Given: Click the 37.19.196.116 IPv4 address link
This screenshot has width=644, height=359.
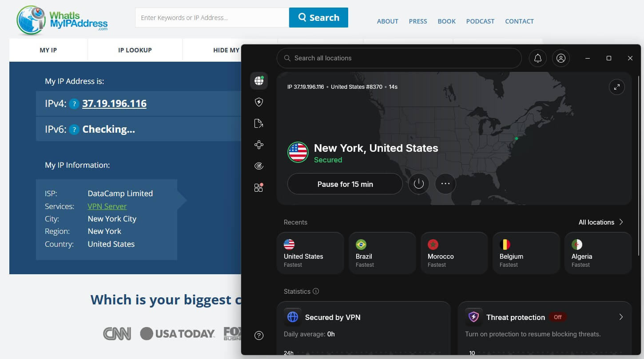Looking at the screenshot, I should coord(114,104).
